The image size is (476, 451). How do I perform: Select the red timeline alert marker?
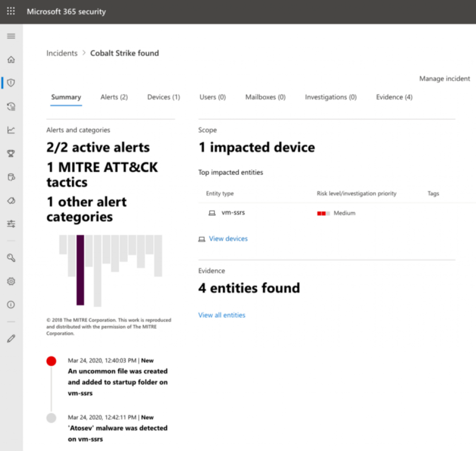click(x=51, y=361)
